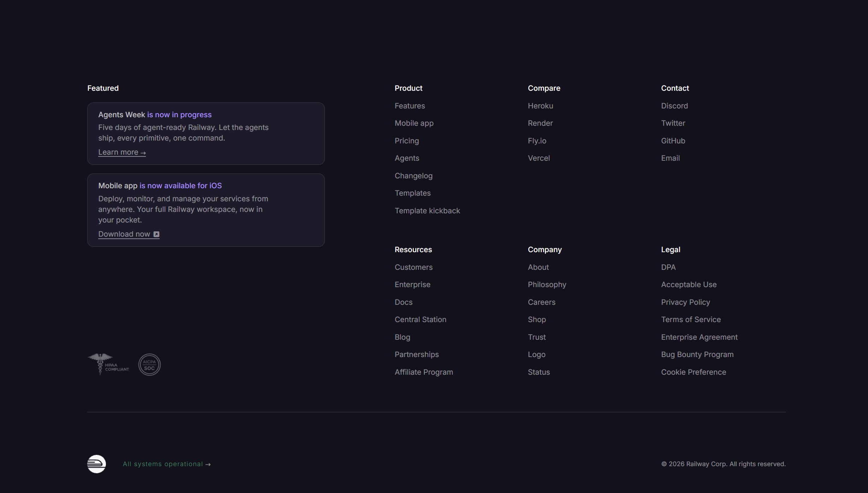Open the Discord contact link
Image resolution: width=868 pixels, height=493 pixels.
pyautogui.click(x=674, y=106)
